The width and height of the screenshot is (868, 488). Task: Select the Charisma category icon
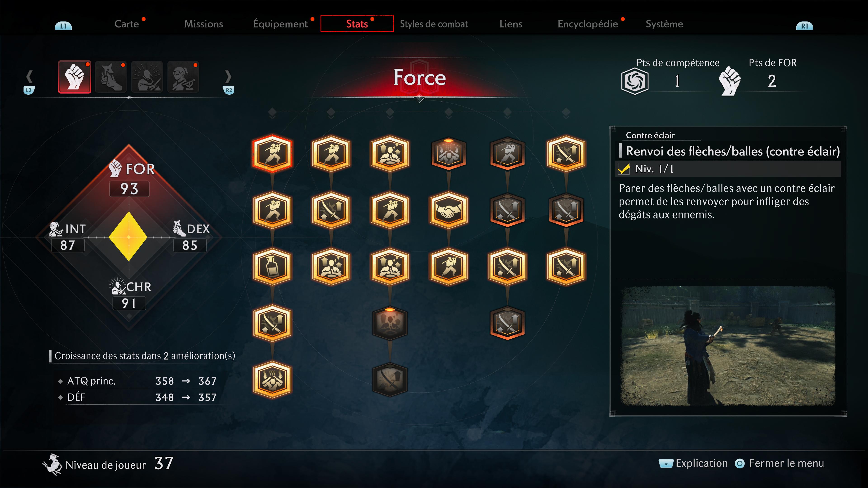tap(147, 77)
